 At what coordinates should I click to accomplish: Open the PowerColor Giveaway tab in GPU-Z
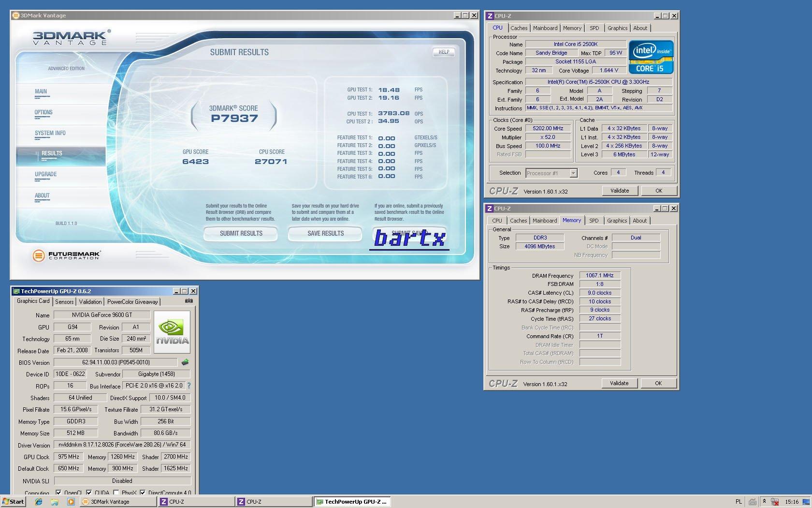coord(132,301)
